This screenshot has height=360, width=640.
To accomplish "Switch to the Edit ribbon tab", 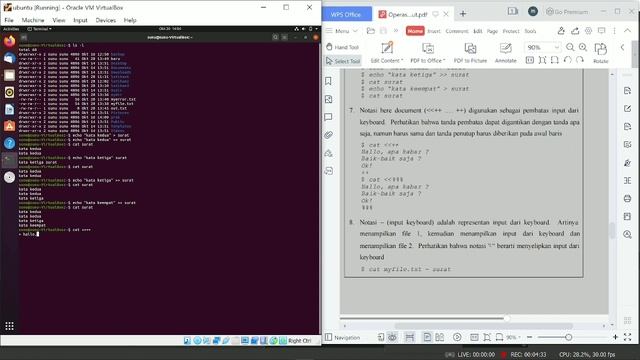I will 478,31.
